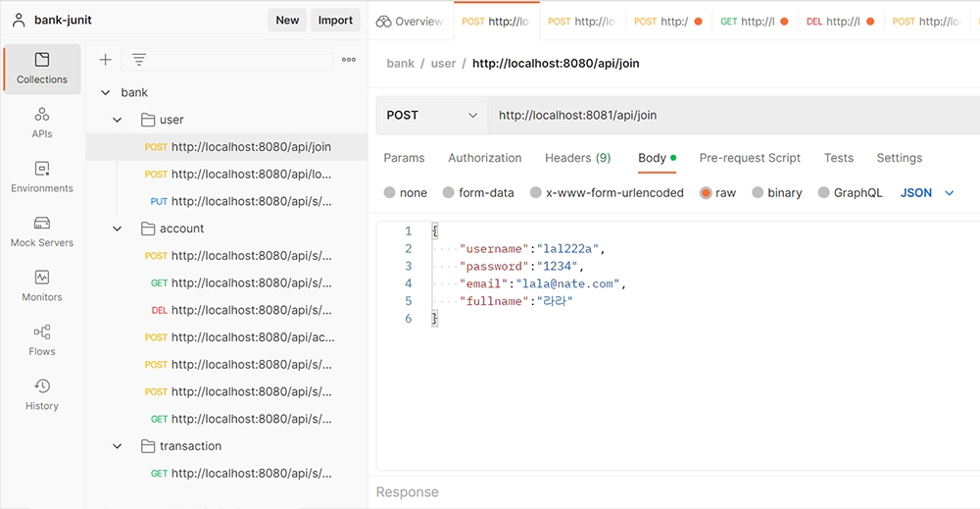Click the Import button
980x509 pixels.
click(x=335, y=20)
